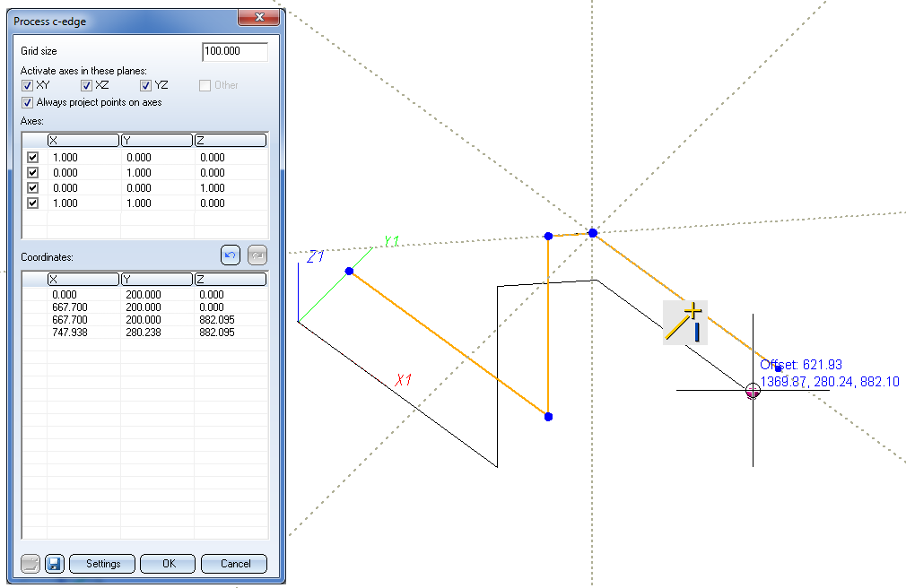Viewport: 906px width, 588px height.
Task: Click the lowest blue point on the orange edge
Action: [x=548, y=417]
